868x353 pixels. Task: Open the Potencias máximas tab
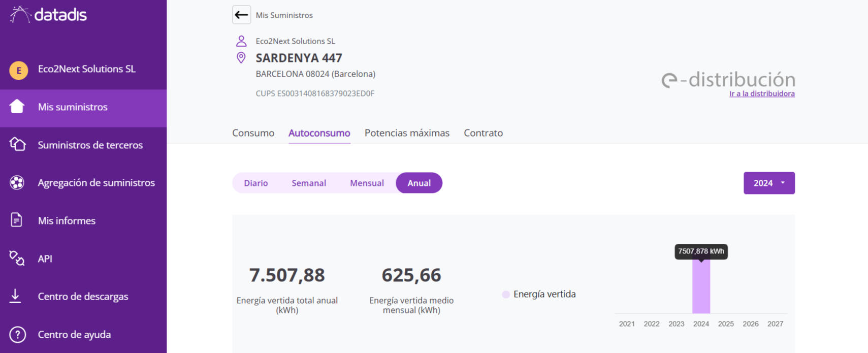[x=406, y=133]
